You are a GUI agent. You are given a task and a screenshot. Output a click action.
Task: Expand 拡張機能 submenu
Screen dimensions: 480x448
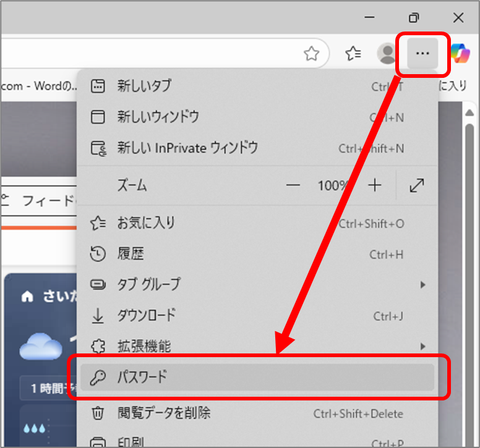(x=257, y=347)
